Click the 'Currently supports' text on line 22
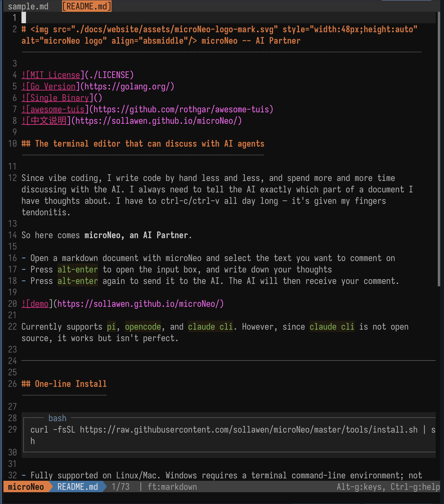 pos(62,327)
